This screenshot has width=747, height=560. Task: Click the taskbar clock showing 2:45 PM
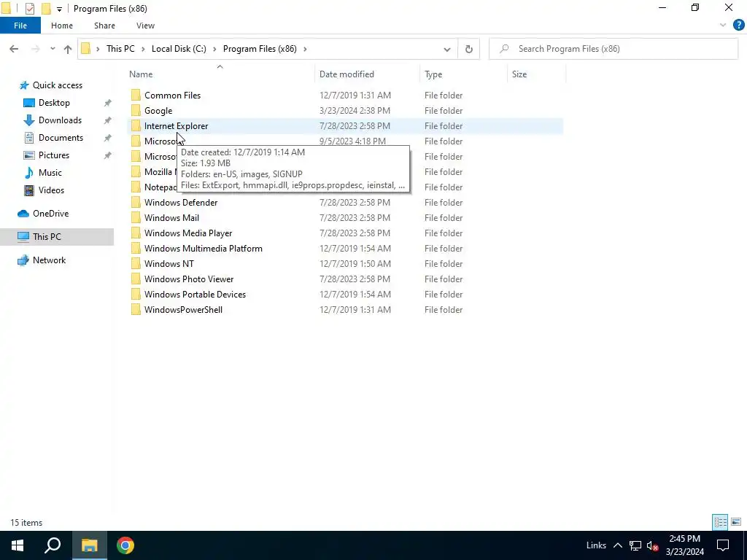tap(684, 545)
